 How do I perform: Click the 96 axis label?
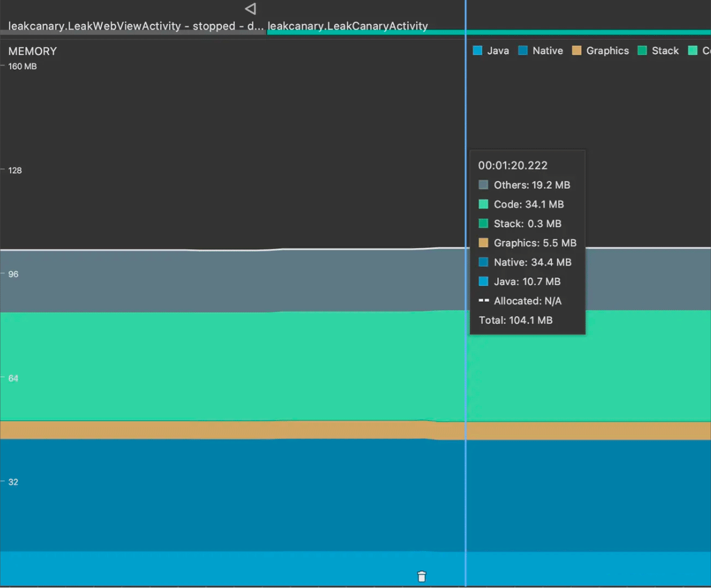[x=13, y=274]
